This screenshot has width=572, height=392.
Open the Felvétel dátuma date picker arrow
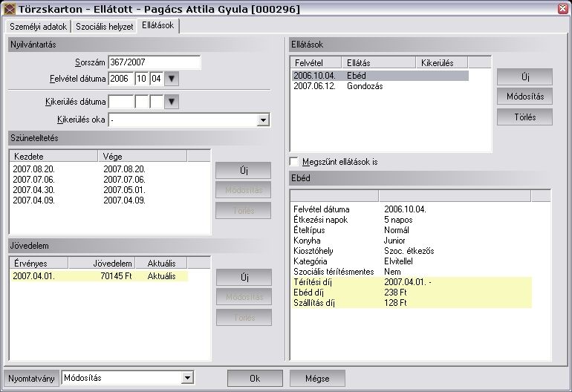coord(172,79)
